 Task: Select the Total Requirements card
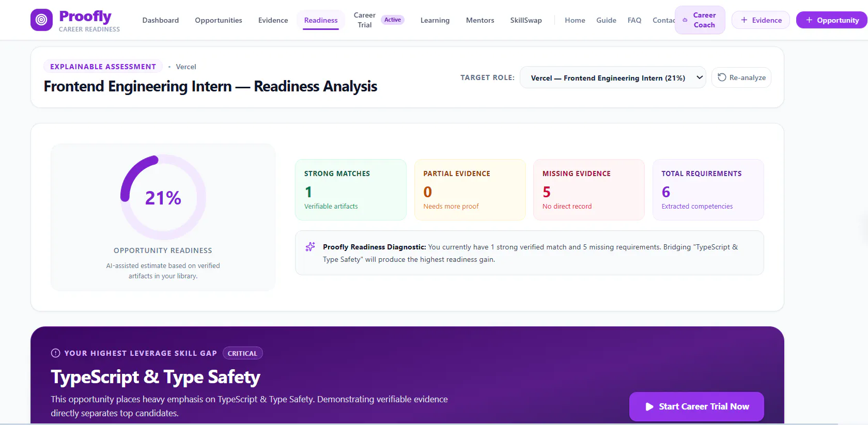coord(708,190)
